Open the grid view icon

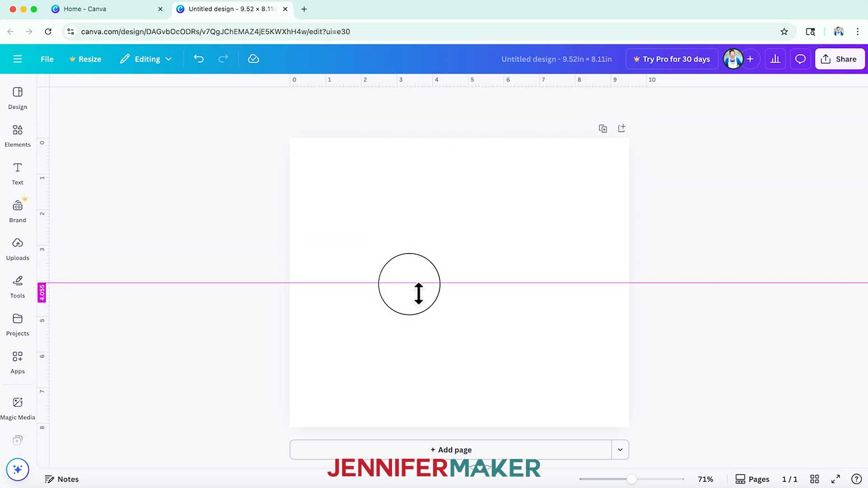815,479
